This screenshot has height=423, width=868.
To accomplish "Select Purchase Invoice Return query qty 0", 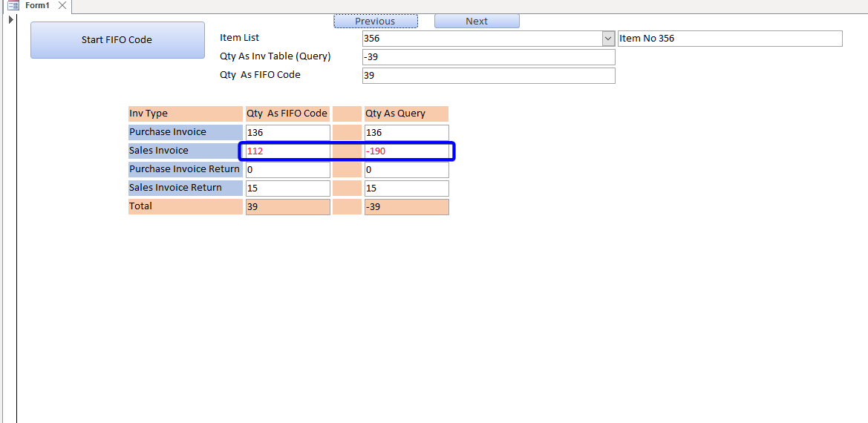I will click(407, 170).
